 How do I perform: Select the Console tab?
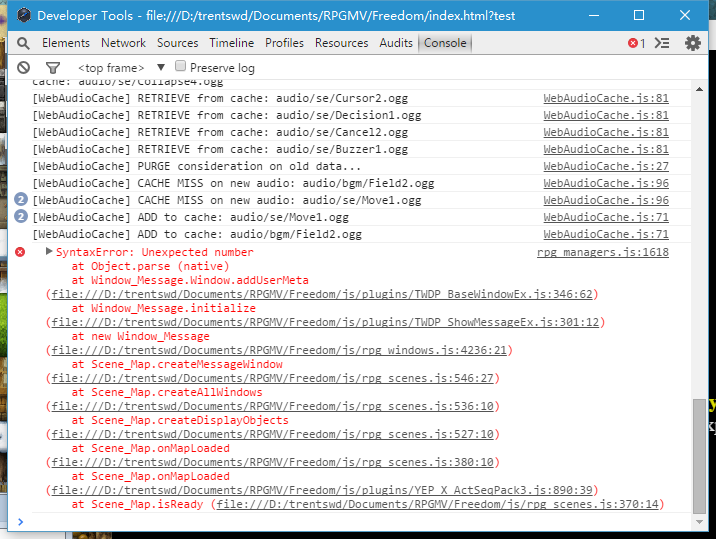[445, 43]
